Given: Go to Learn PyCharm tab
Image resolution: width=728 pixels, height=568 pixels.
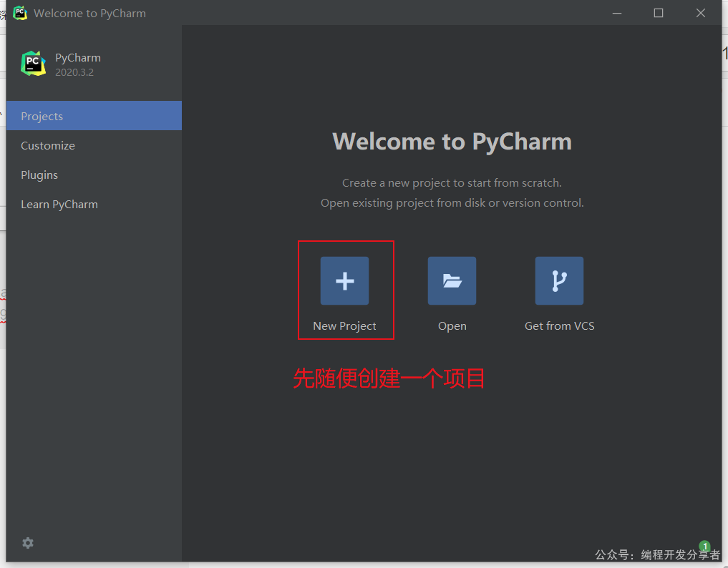Looking at the screenshot, I should pos(94,204).
